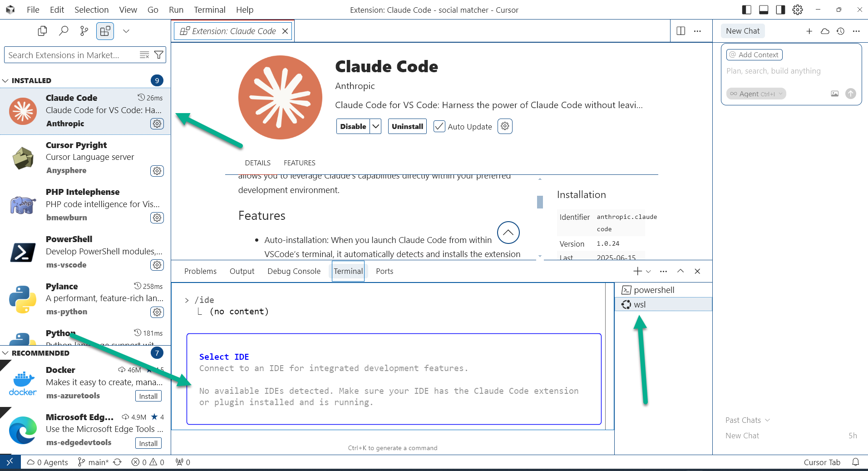Screen dimensions: 868x471
Task: Open manage gear for PHP Intelephense
Action: pos(157,218)
